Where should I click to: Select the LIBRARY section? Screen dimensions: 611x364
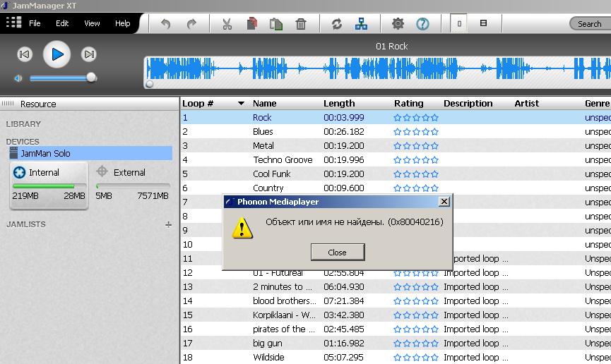point(23,124)
